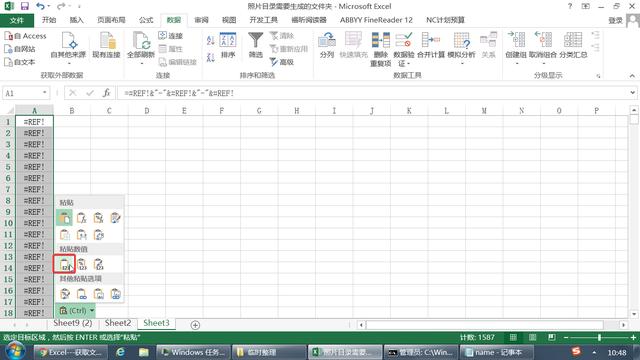
Task: Expand the 全部刷新 refresh all dropdown
Action: click(x=141, y=63)
